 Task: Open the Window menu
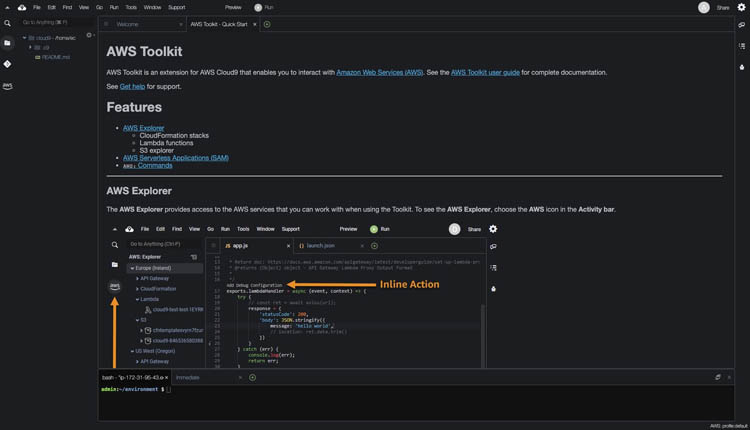153,7
